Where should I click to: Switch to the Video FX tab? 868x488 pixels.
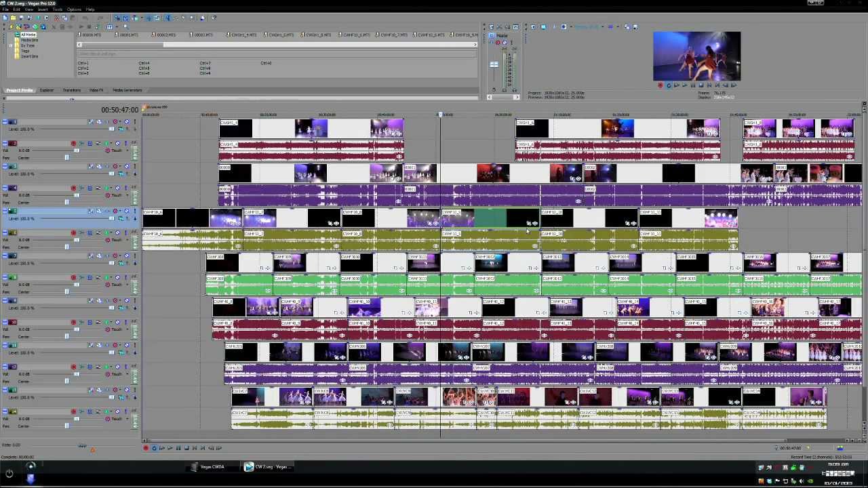(96, 90)
